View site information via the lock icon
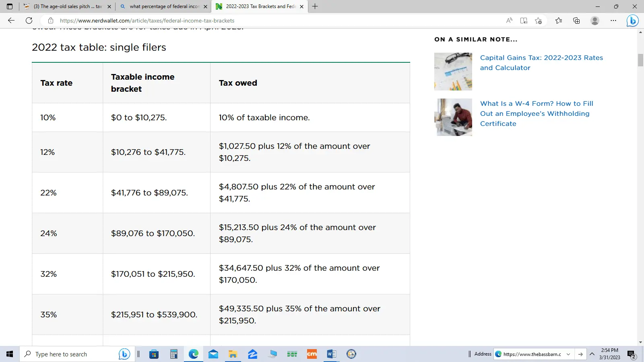Viewport: 644px width, 362px height. (51, 21)
